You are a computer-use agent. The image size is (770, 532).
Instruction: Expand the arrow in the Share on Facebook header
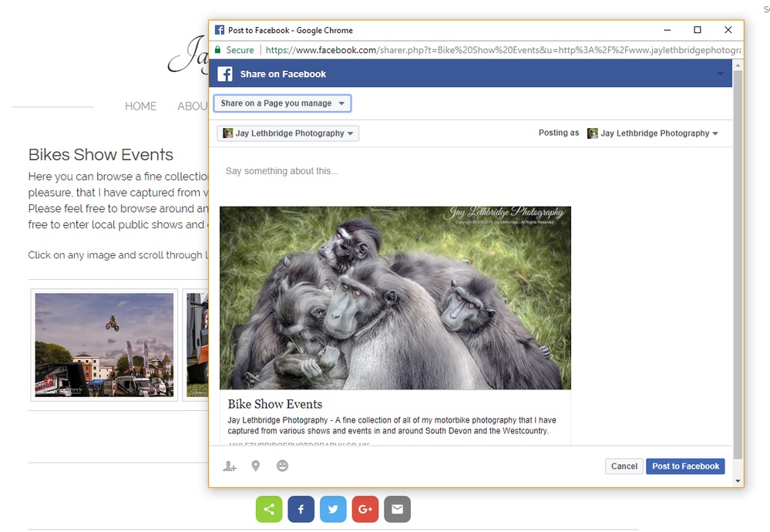click(720, 74)
